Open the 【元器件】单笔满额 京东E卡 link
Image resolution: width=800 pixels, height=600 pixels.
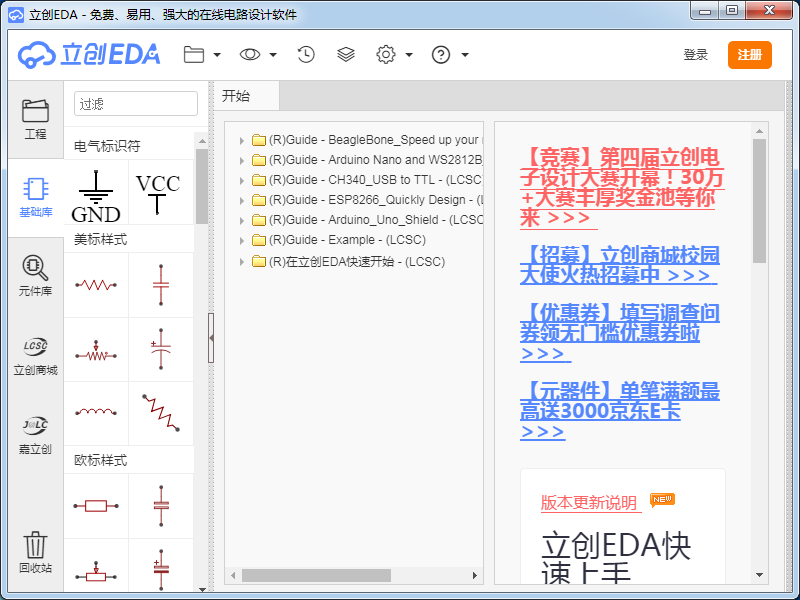[620, 411]
